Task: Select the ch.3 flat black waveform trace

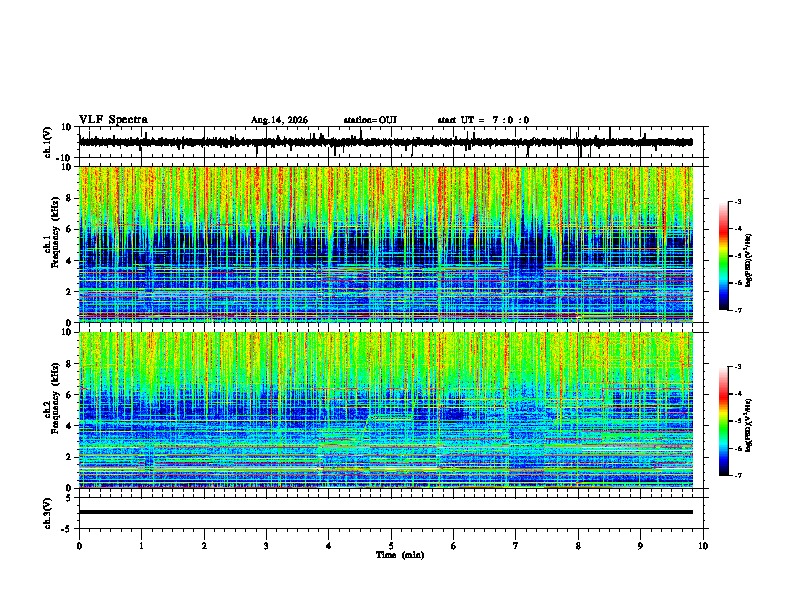Action: pos(385,512)
